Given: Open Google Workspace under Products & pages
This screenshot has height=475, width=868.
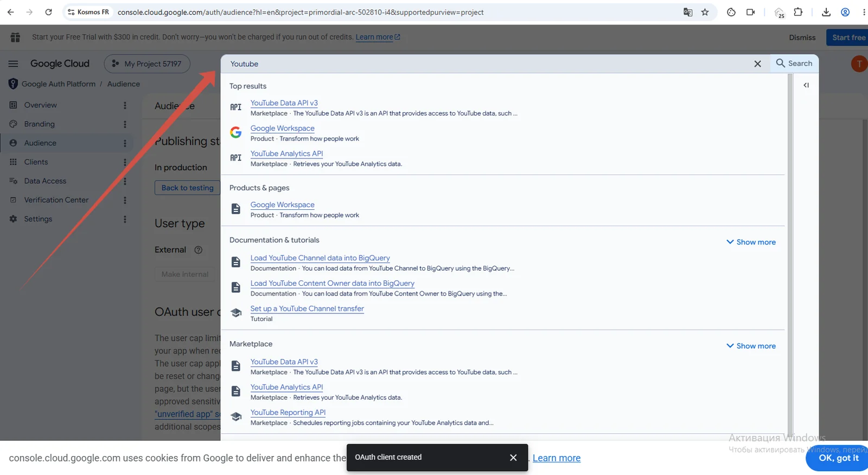Looking at the screenshot, I should click(x=282, y=205).
